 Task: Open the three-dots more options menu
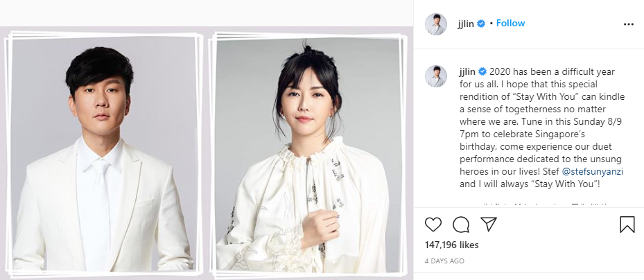(628, 24)
